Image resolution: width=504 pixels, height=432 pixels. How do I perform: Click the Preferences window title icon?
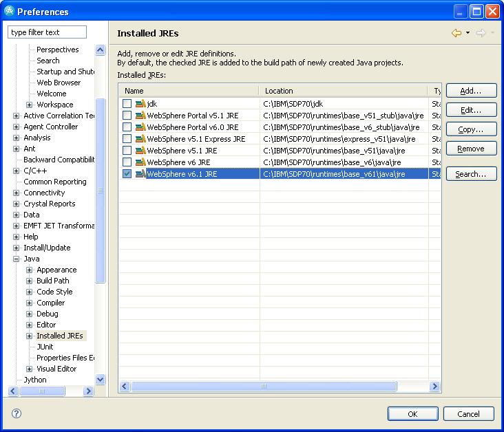tap(9, 12)
